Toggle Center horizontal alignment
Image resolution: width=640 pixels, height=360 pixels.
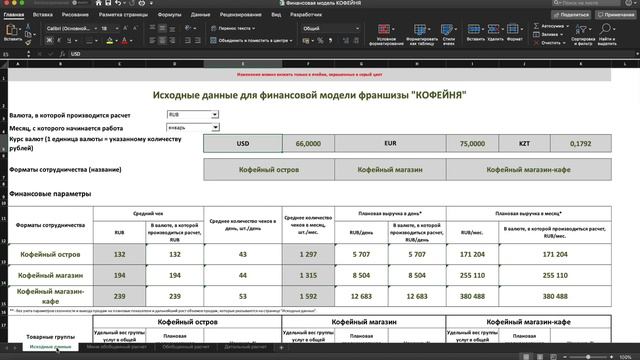162,40
